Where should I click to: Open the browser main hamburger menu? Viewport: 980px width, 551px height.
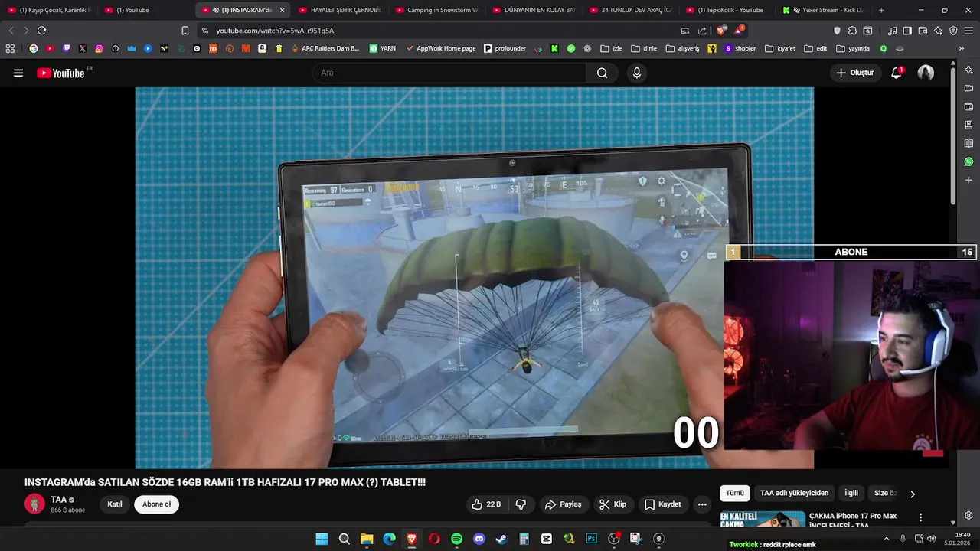969,31
